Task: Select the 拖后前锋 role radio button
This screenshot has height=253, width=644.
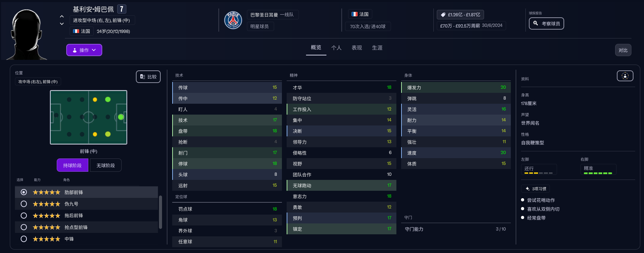Action: pyautogui.click(x=24, y=216)
